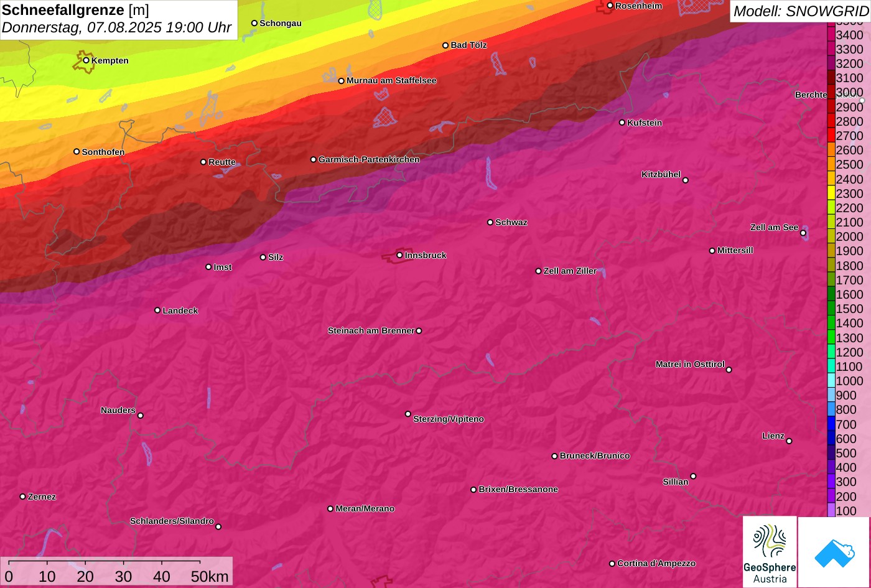Screen dimensions: 871x588
Task: Select the Innsbruck city marker
Action: pos(399,255)
